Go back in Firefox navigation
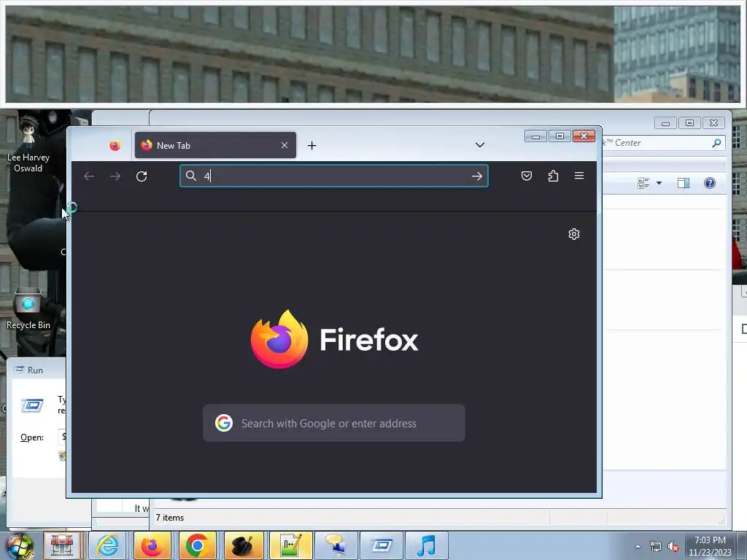Image resolution: width=747 pixels, height=560 pixels. (89, 176)
